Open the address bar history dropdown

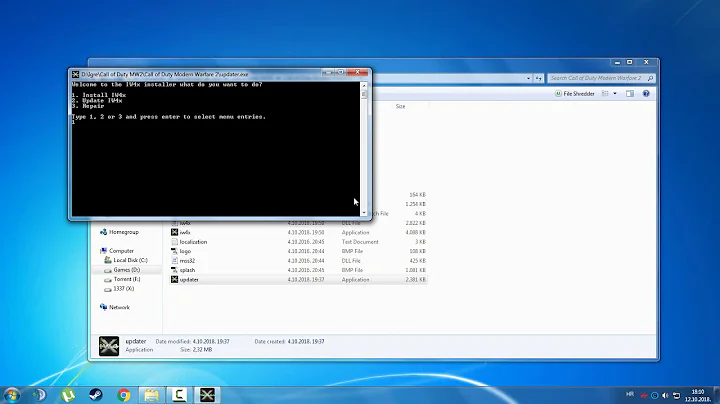528,79
